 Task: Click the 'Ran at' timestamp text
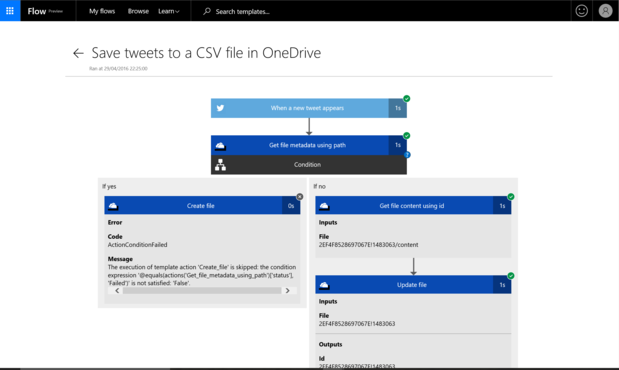[118, 68]
